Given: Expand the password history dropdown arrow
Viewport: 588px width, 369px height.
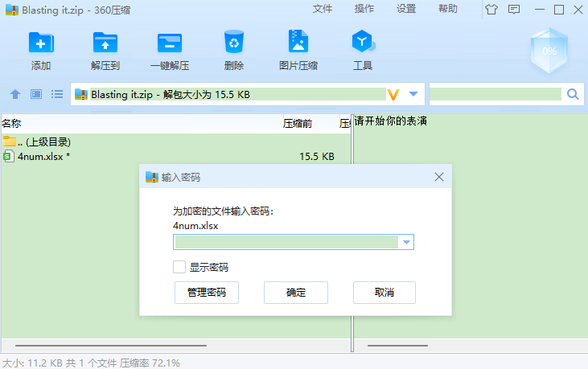Looking at the screenshot, I should 406,242.
